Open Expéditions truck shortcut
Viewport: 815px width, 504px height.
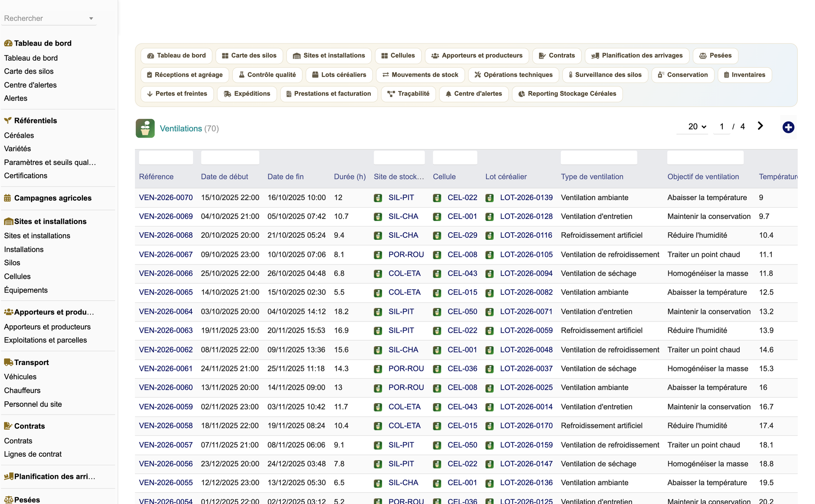coord(247,94)
